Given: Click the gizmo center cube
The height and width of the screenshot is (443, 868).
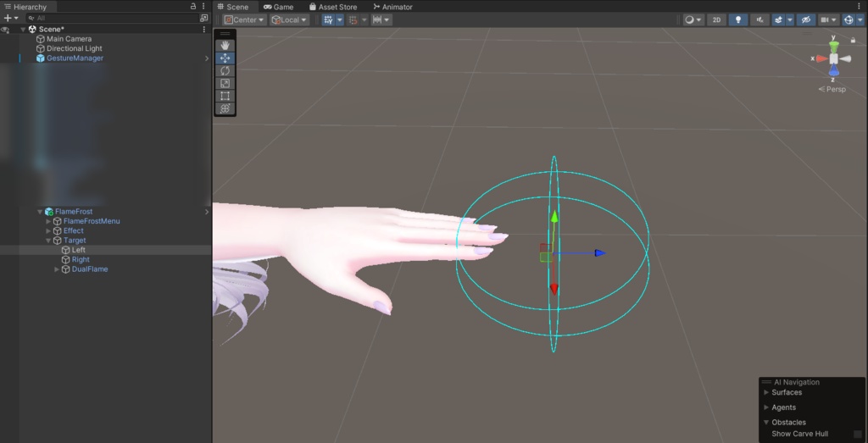Looking at the screenshot, I should pos(834,58).
